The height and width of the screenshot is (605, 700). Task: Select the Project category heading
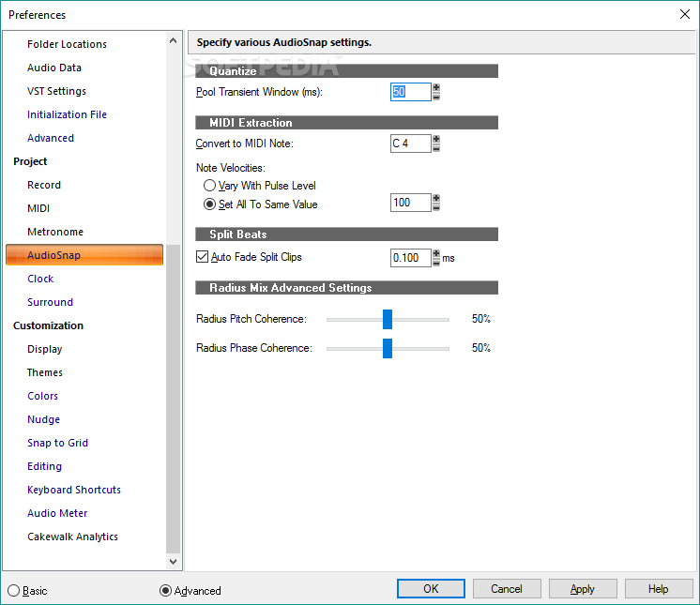30,161
